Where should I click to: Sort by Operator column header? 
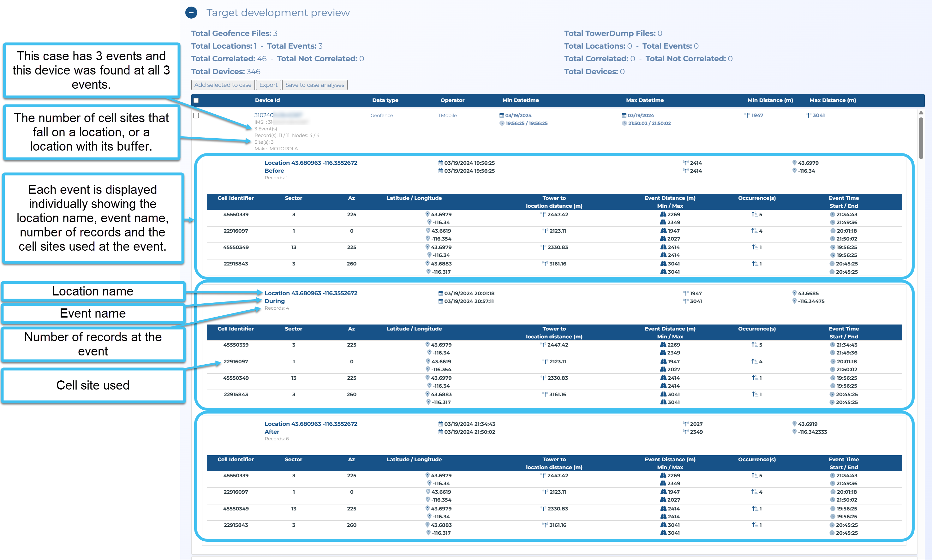(452, 100)
